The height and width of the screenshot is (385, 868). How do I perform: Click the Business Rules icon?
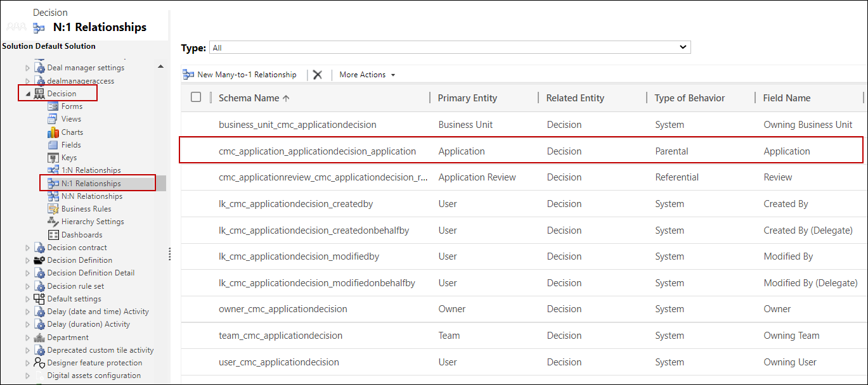pos(53,209)
